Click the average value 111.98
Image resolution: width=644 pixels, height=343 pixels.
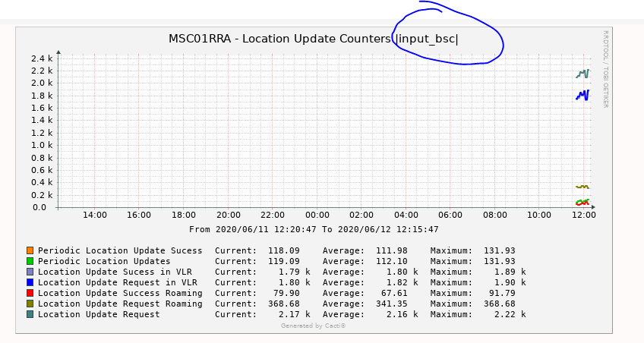point(391,250)
